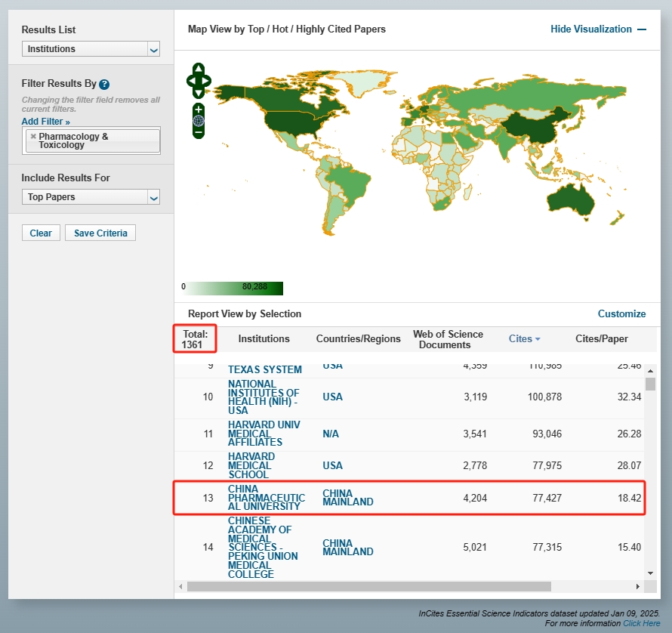The width and height of the screenshot is (672, 633).
Task: Pan the map up
Action: pyautogui.click(x=199, y=69)
